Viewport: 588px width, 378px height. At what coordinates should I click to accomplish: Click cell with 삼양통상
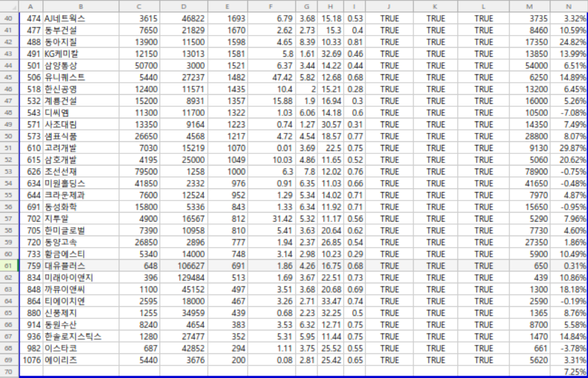81,66
